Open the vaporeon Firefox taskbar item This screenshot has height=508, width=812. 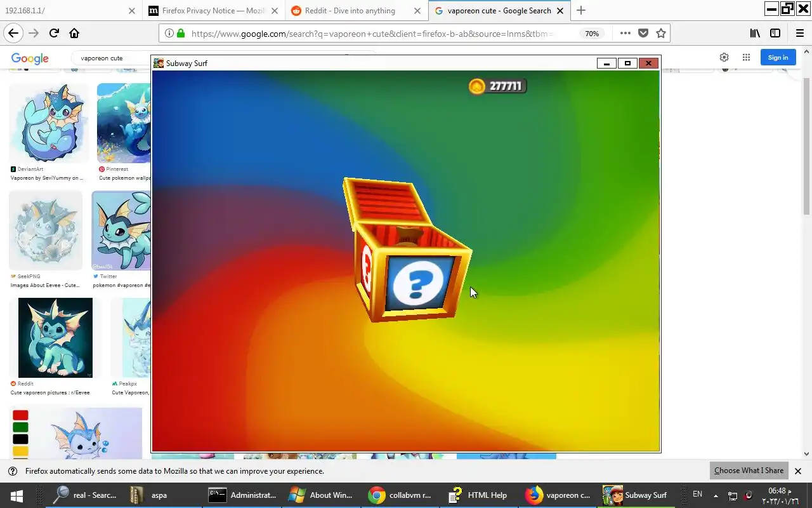pos(558,495)
